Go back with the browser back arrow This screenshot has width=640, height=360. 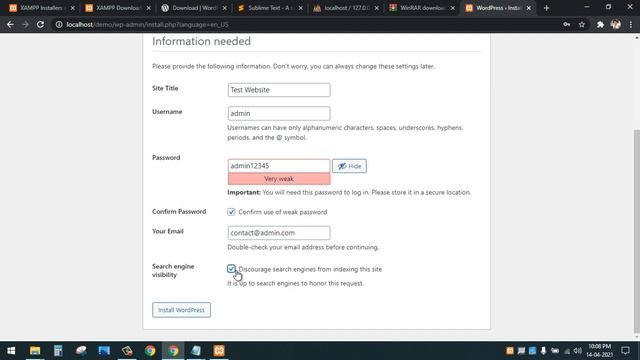[10, 24]
